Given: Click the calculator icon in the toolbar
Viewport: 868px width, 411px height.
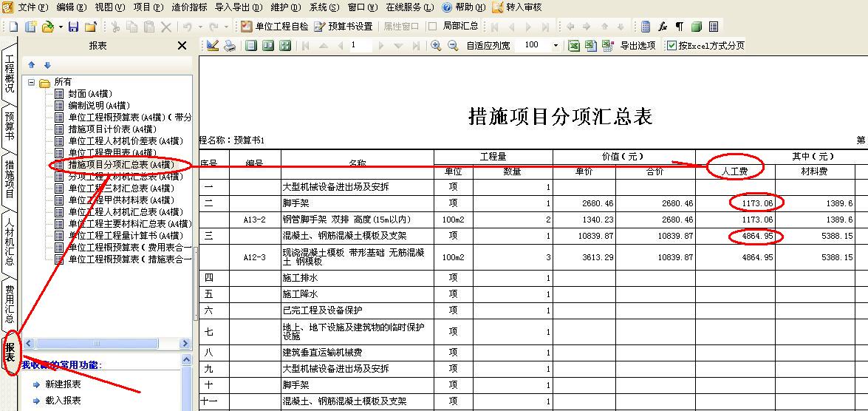Looking at the screenshot, I should [646, 27].
